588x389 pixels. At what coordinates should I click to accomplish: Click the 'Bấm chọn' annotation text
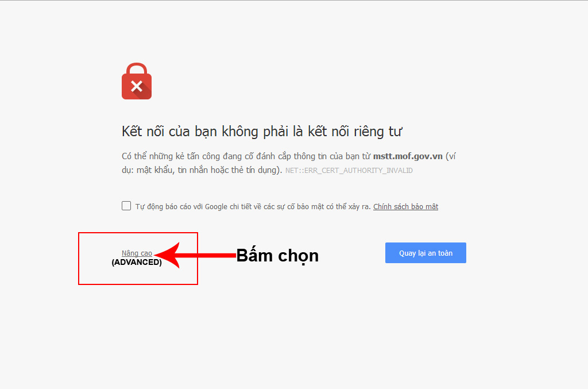pos(277,256)
